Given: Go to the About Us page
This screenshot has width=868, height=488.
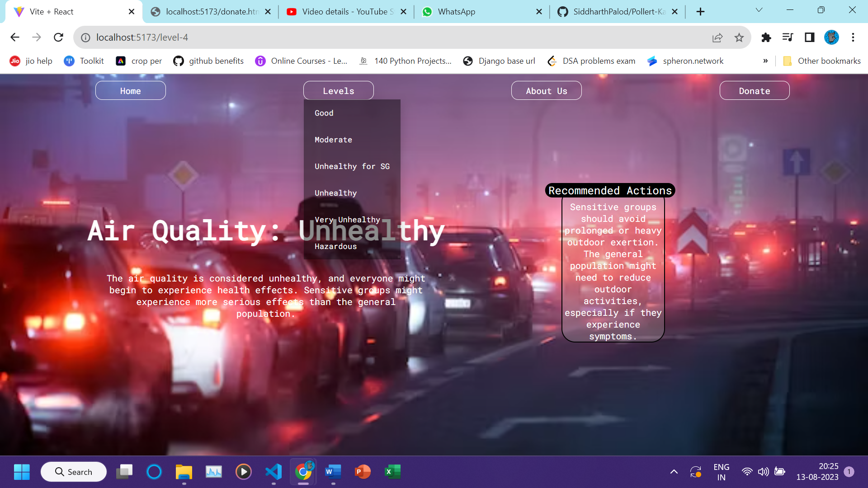Looking at the screenshot, I should pyautogui.click(x=546, y=91).
